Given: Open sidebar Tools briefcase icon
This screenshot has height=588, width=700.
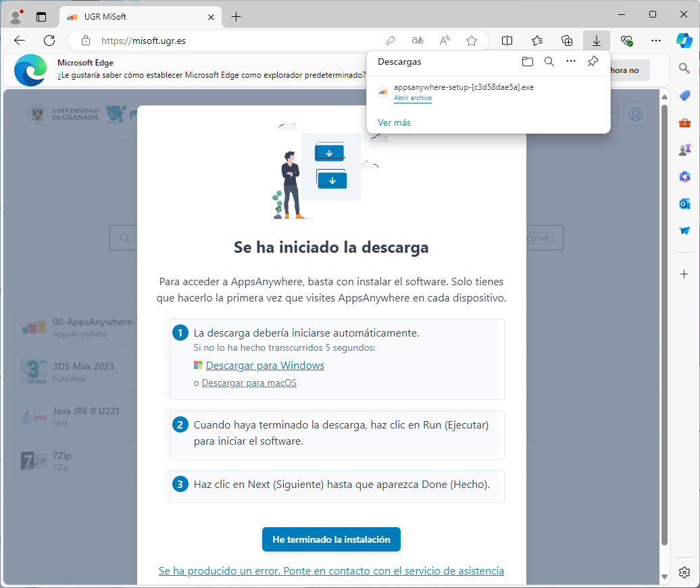Looking at the screenshot, I should pos(684,122).
